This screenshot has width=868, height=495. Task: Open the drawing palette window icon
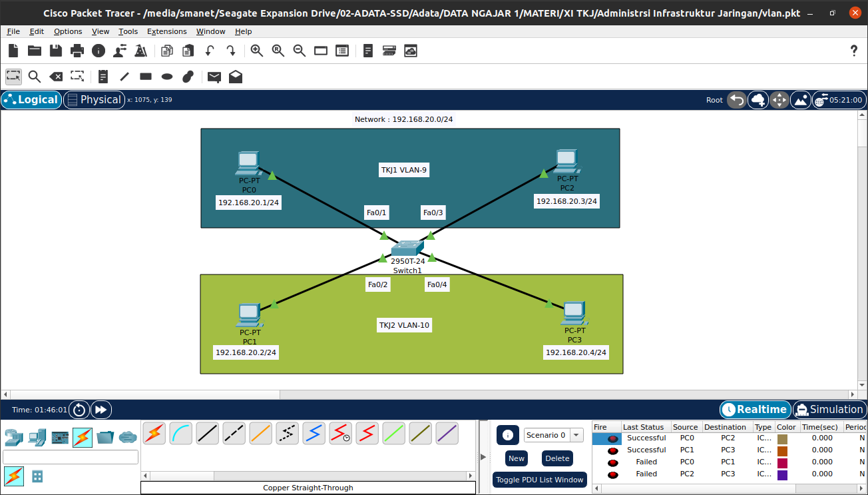[321, 51]
